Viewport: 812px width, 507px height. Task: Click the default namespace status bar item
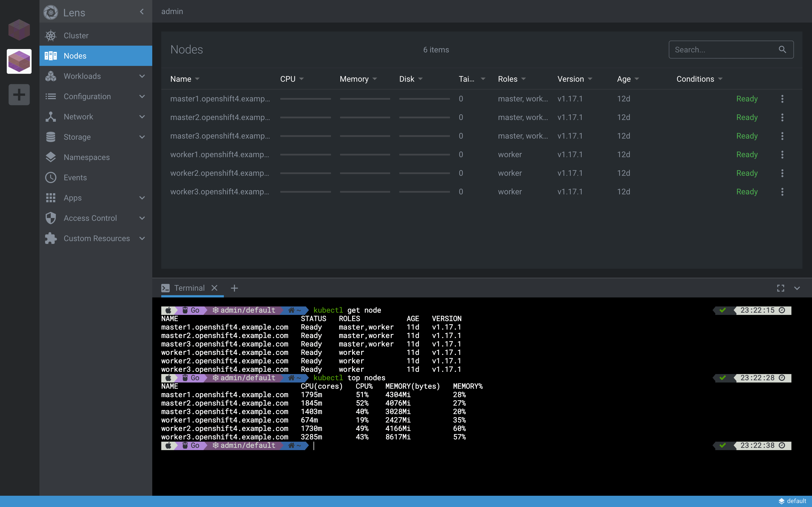tap(792, 501)
